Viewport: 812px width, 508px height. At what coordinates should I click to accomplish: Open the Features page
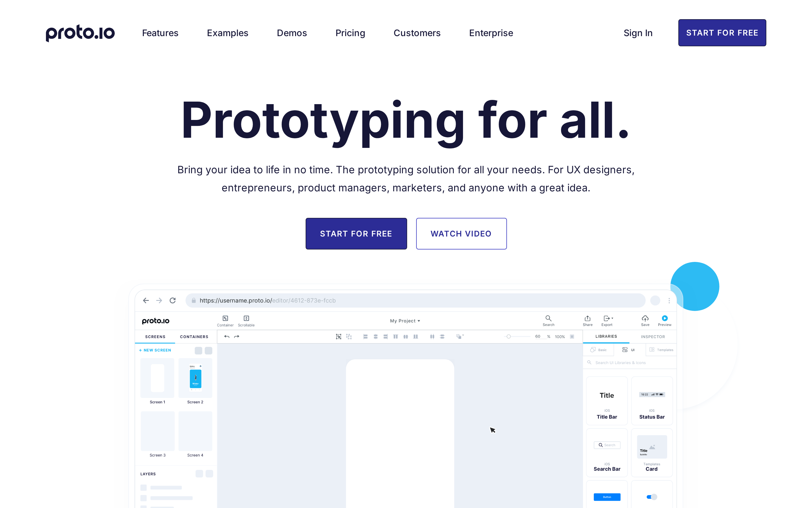(160, 33)
